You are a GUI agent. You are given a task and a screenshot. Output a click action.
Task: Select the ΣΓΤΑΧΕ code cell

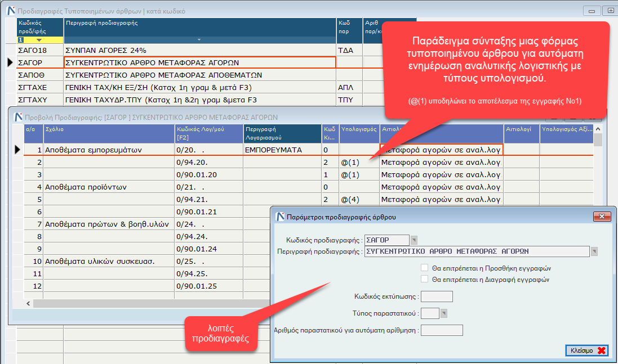(40, 87)
